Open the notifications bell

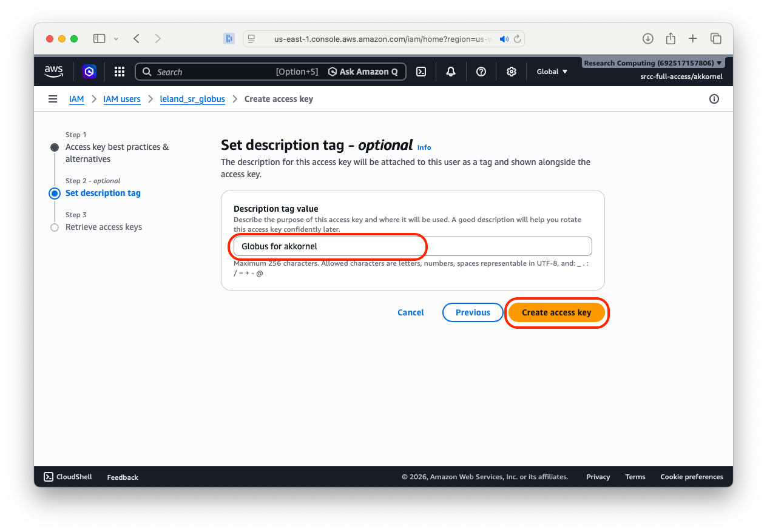451,72
